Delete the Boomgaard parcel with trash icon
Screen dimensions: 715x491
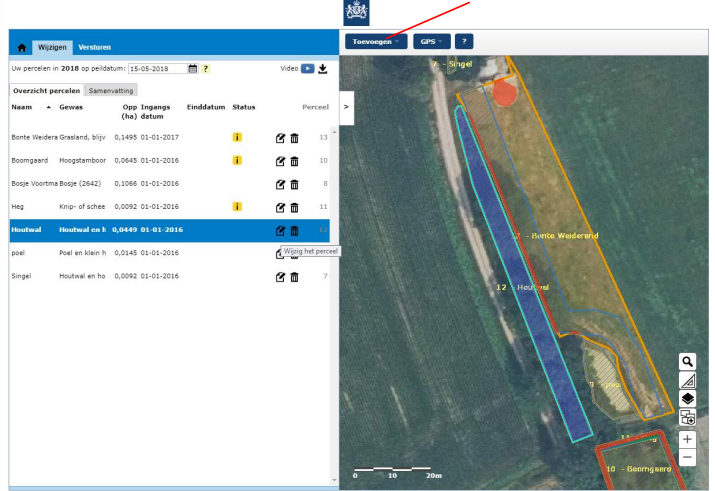(294, 161)
